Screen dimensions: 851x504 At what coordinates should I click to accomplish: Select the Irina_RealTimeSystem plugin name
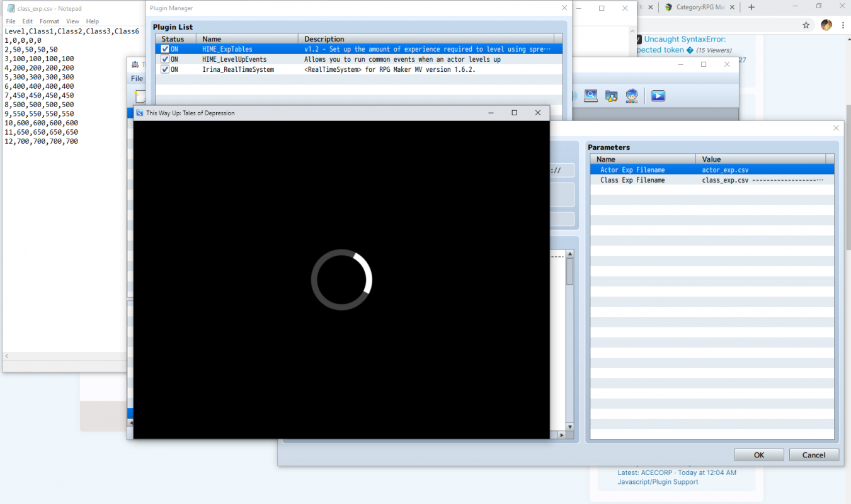point(238,69)
